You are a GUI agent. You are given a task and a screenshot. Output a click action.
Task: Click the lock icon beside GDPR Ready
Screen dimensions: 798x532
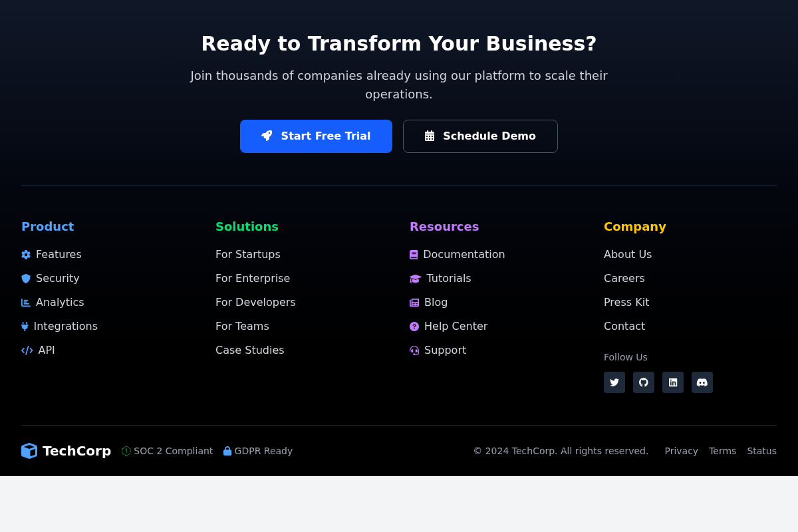point(227,451)
